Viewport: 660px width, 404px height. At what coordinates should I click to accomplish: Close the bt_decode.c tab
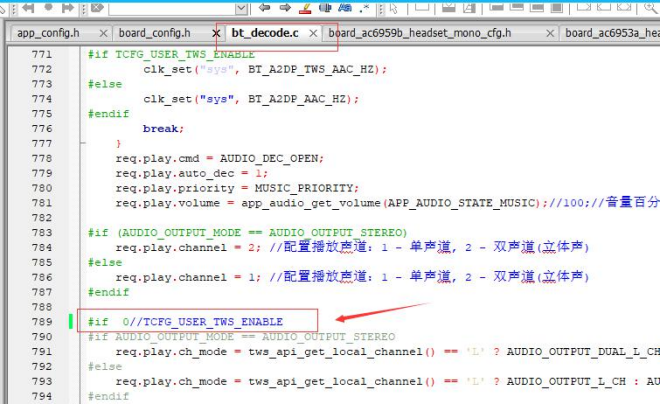(313, 33)
